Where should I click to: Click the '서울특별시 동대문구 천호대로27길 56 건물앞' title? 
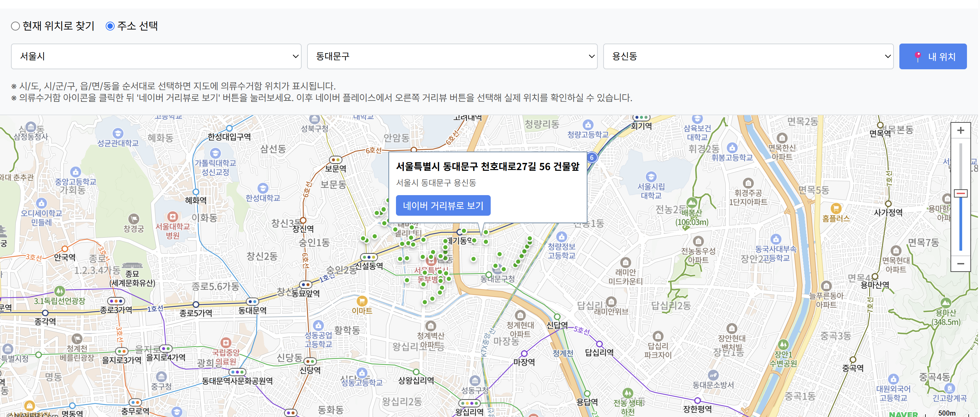[487, 167]
